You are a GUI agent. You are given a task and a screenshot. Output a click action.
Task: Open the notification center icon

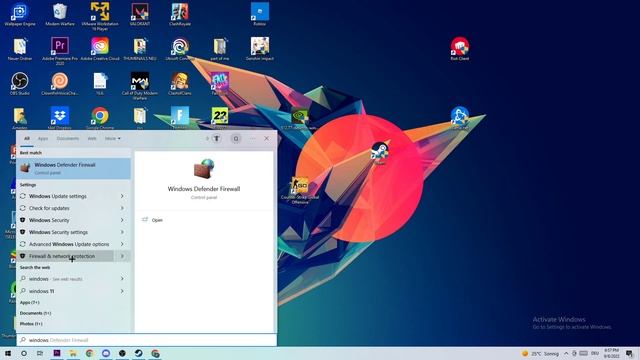pyautogui.click(x=629, y=353)
